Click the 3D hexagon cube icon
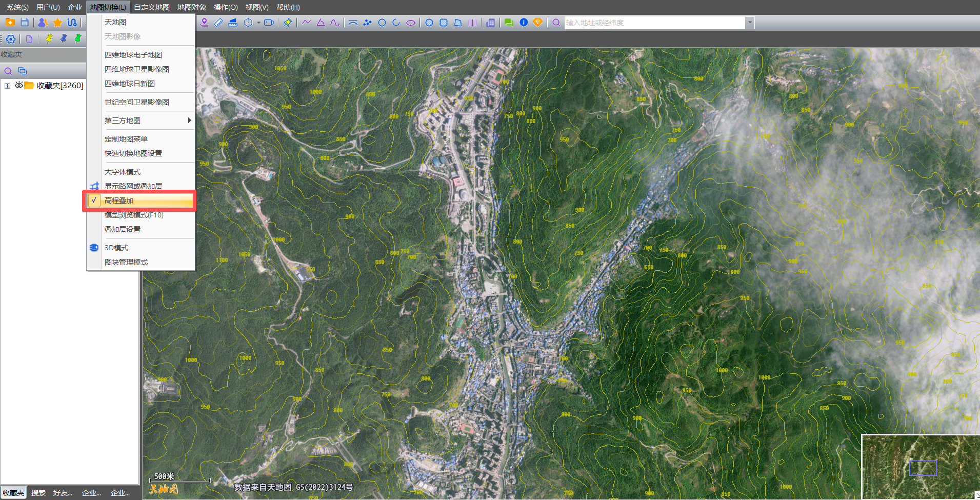The width and height of the screenshot is (980, 500). click(x=248, y=23)
